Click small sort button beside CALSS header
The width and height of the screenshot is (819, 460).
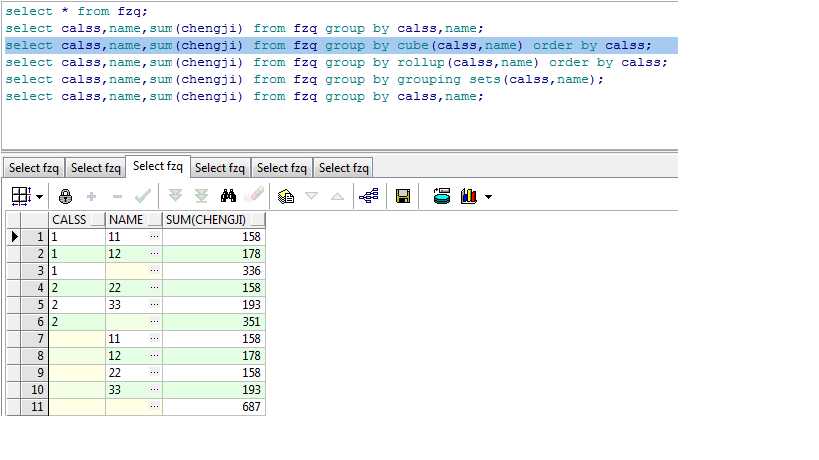pyautogui.click(x=98, y=220)
